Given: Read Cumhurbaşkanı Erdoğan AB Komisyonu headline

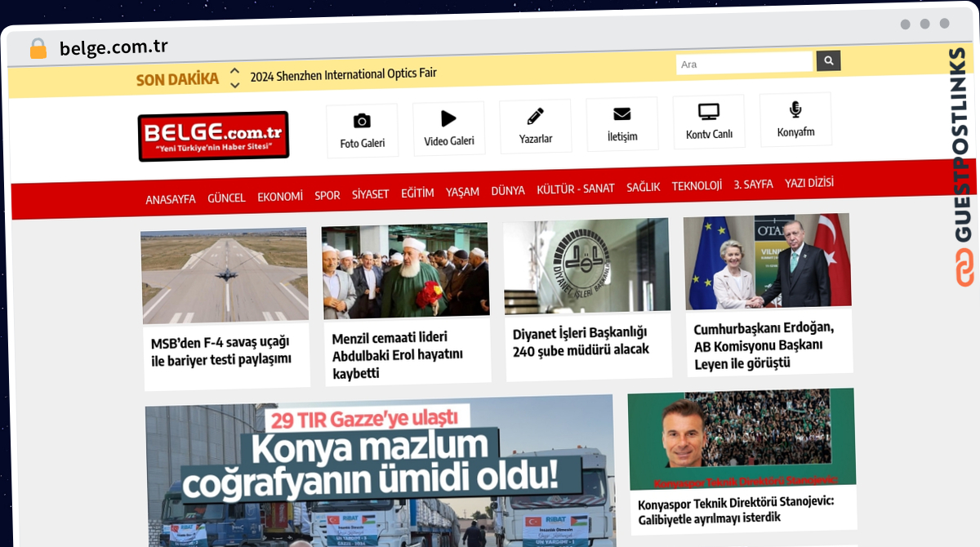Looking at the screenshot, I should (764, 346).
